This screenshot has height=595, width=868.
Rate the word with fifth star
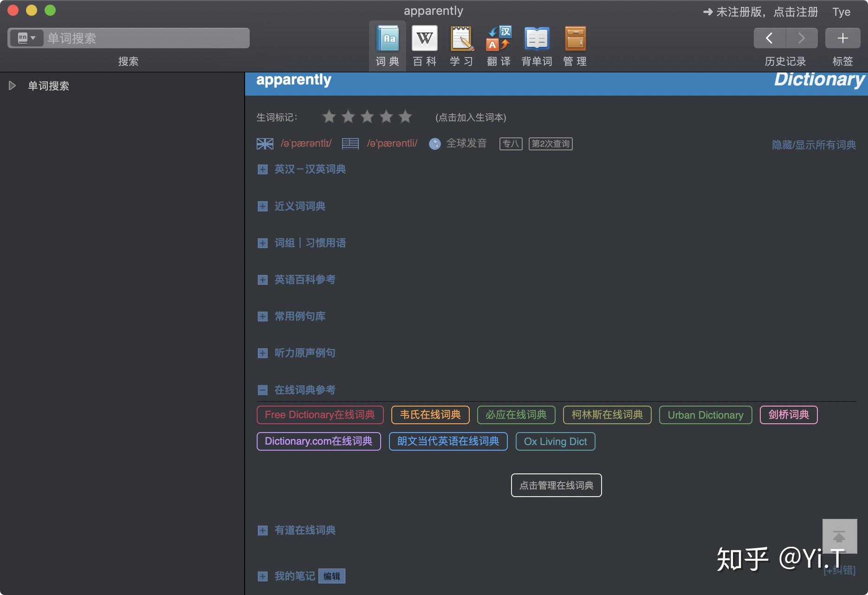[x=405, y=116]
